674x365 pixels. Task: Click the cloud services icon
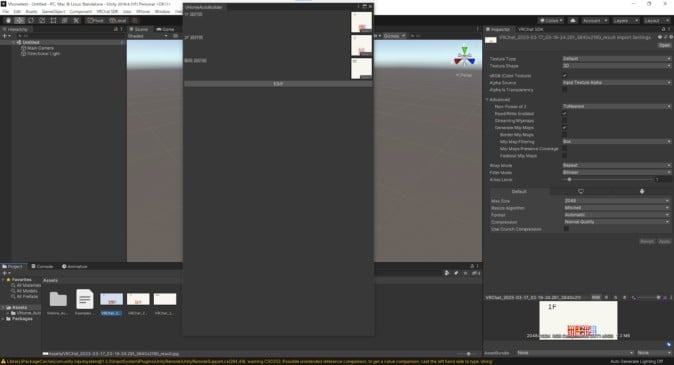coord(573,21)
